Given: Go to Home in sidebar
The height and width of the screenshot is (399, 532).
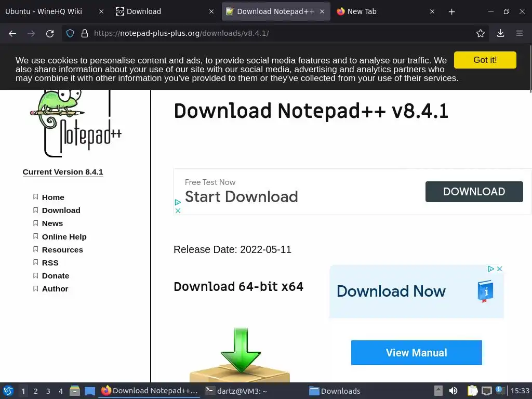Looking at the screenshot, I should [x=53, y=197].
